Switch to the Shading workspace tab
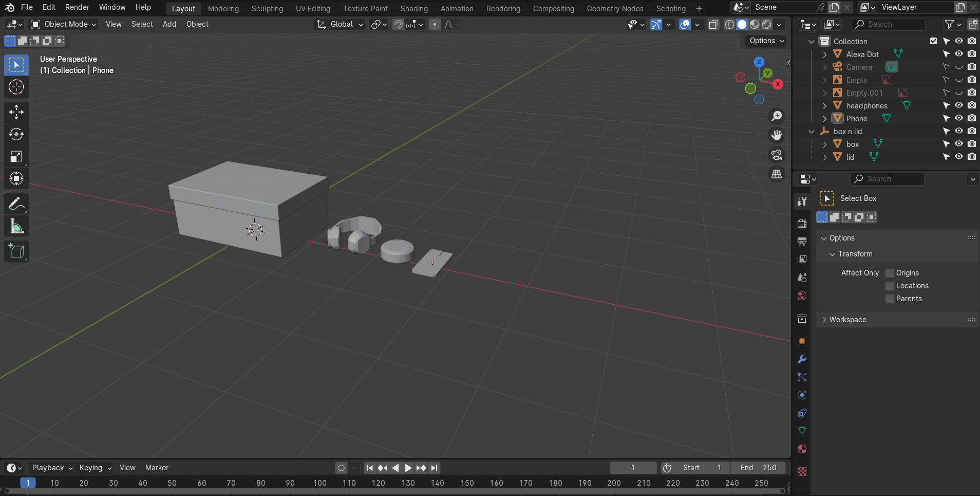Screen dimensions: 980x496 413,9
